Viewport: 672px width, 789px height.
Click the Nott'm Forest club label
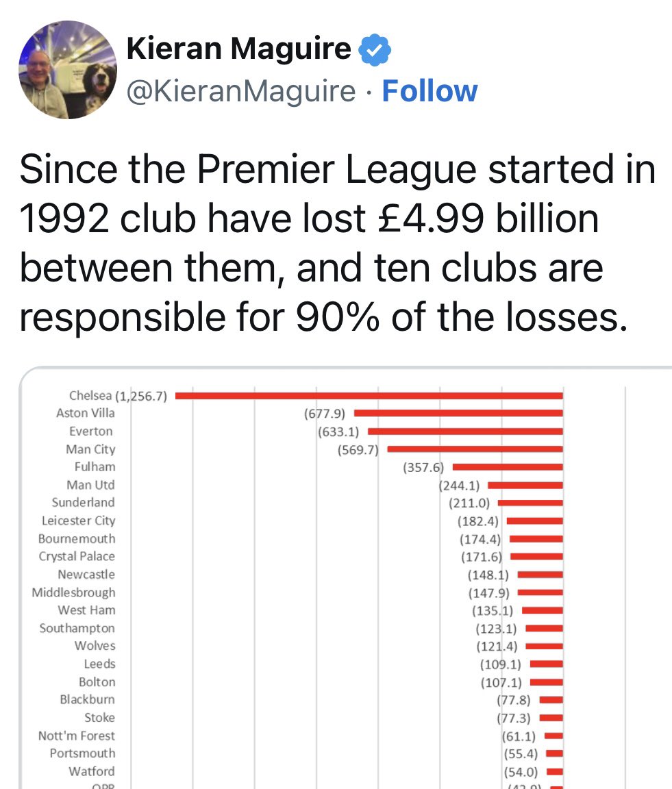pyautogui.click(x=77, y=736)
